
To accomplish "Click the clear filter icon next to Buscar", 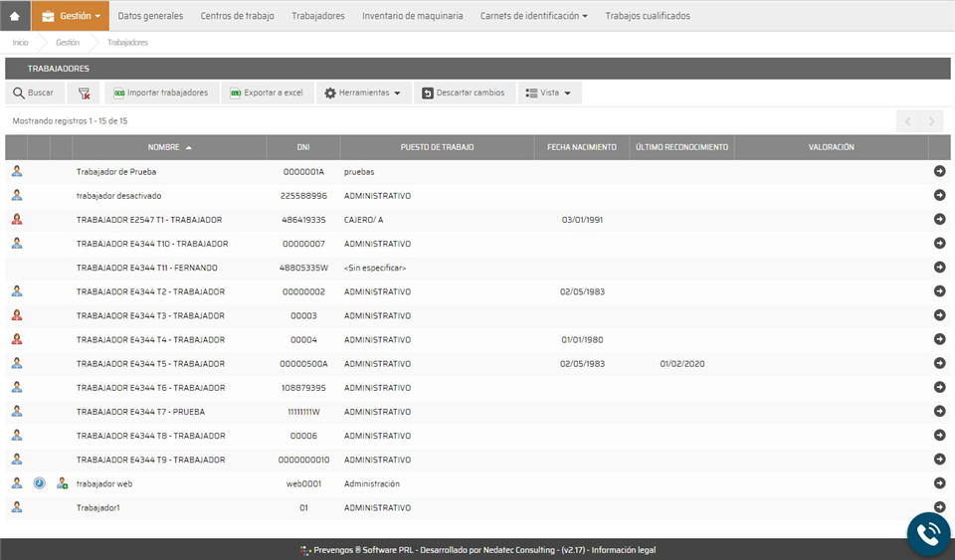I will coord(84,93).
